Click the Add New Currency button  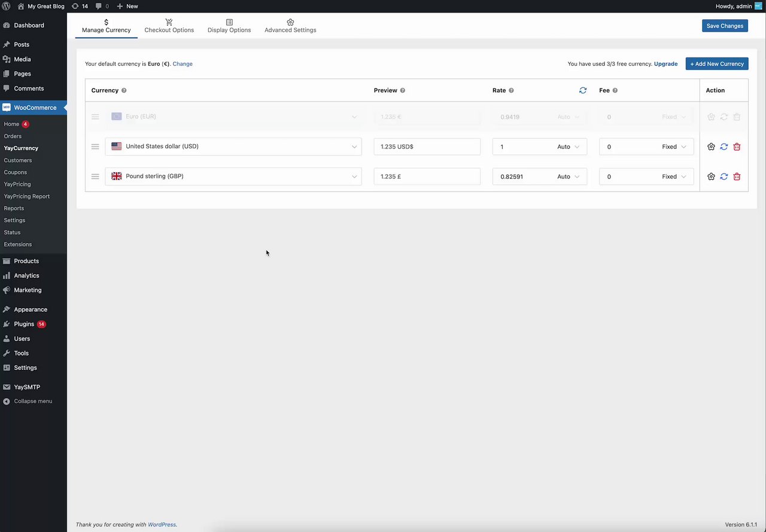[x=717, y=63]
